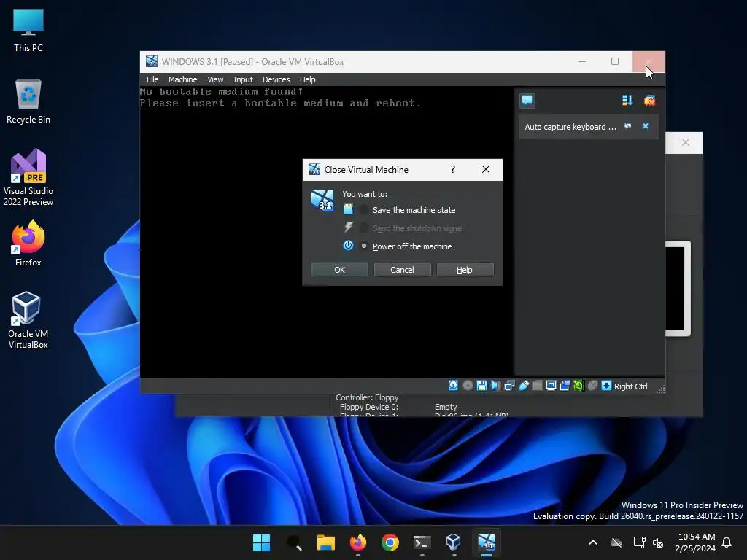The height and width of the screenshot is (560, 747).
Task: Close the background VirtualBox Manager window
Action: pos(685,142)
